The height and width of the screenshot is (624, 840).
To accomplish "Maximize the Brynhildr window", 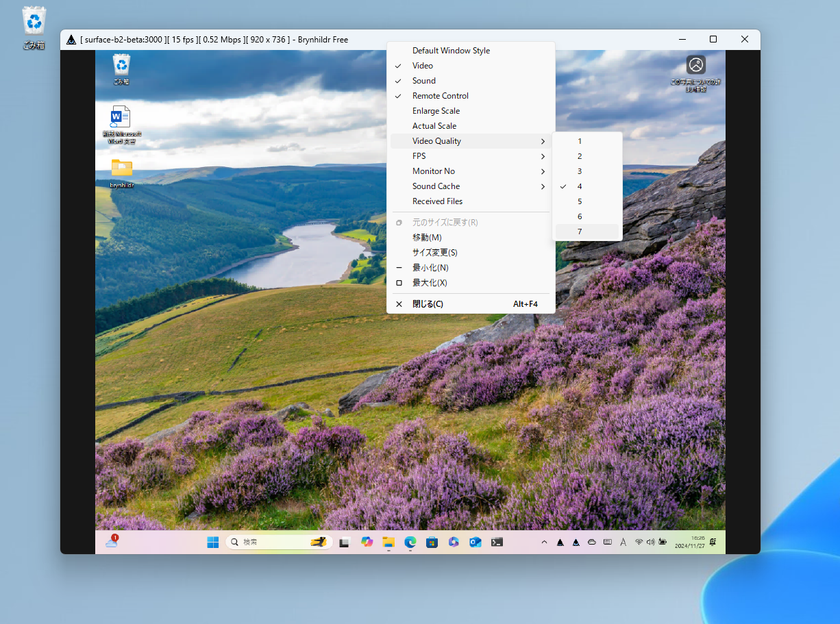I will coord(713,40).
